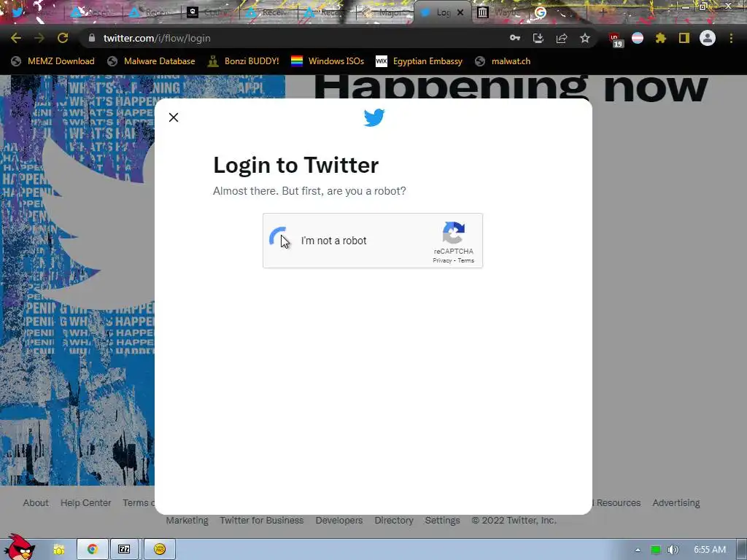The width and height of the screenshot is (747, 560).
Task: Open the Chrome profile avatar menu
Action: (708, 38)
